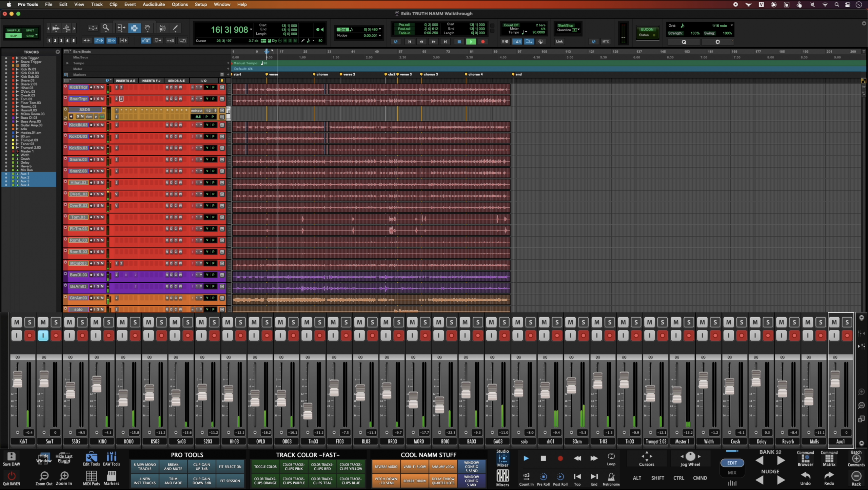Click the Master 1 channel fader
This screenshot has height=490, width=868.
pos(676,394)
